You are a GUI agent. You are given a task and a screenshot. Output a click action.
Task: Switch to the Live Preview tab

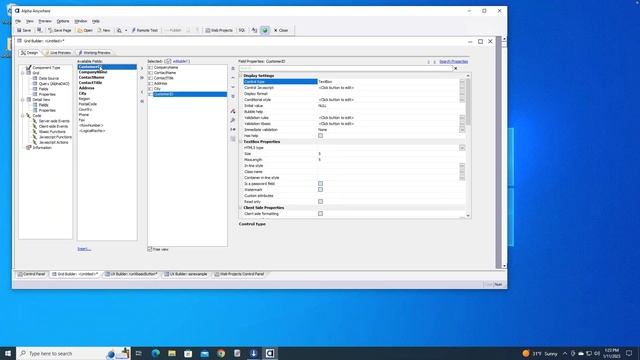click(58, 53)
